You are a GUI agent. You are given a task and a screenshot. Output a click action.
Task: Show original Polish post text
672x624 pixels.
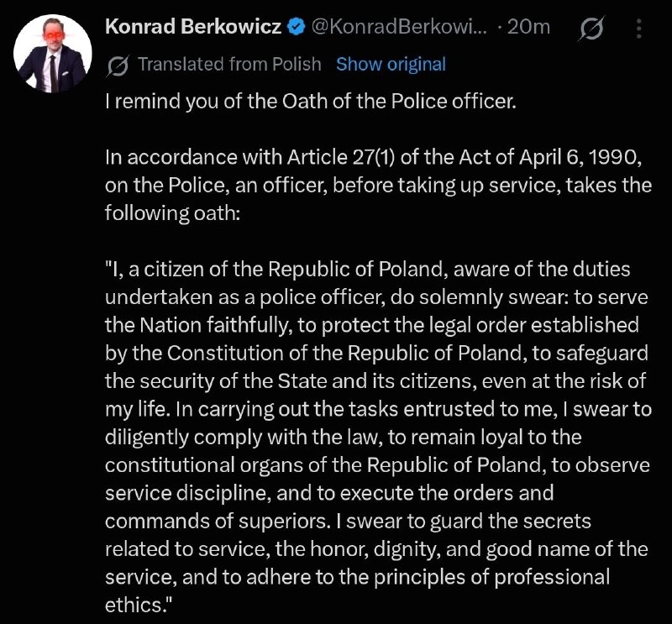point(391,65)
